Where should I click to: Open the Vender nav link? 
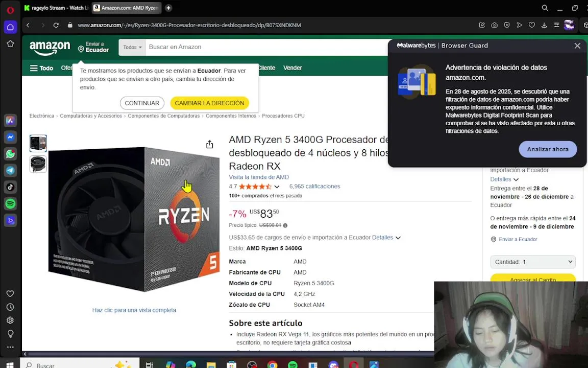[x=292, y=68]
